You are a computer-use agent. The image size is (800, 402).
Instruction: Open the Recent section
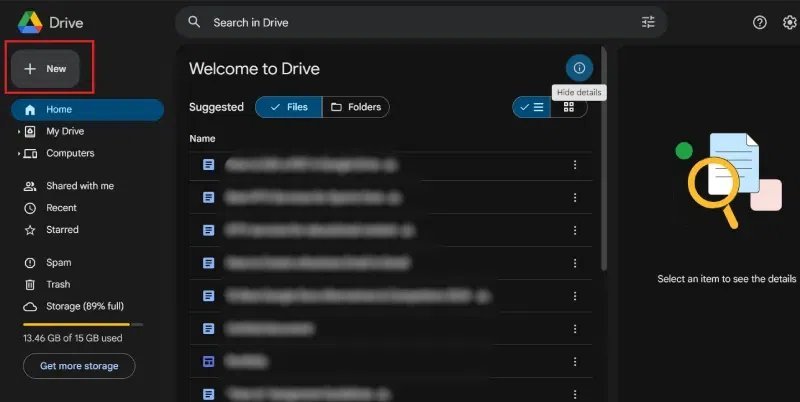coord(61,208)
